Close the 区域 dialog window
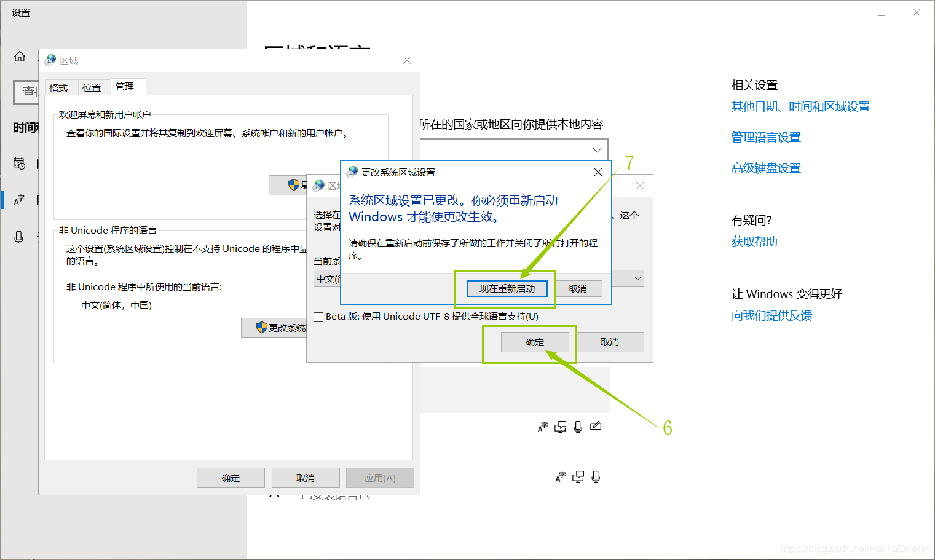 (x=407, y=60)
